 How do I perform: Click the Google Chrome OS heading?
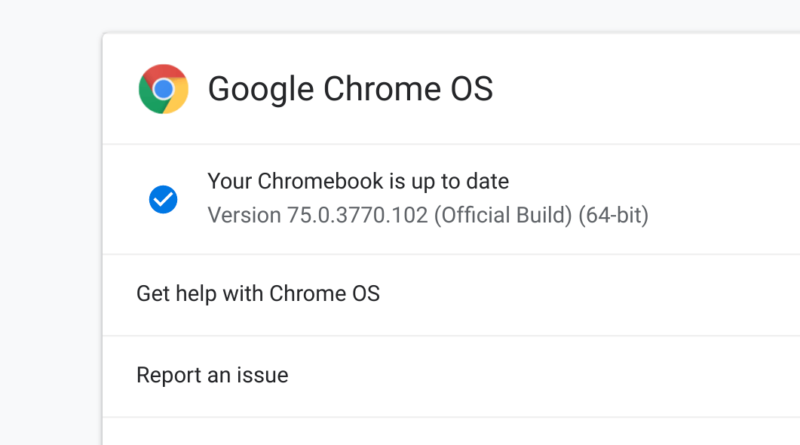pos(350,89)
